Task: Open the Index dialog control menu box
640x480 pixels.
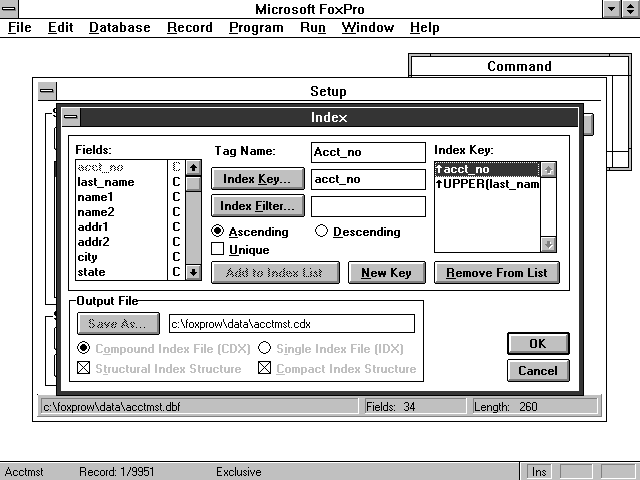Action: point(70,117)
